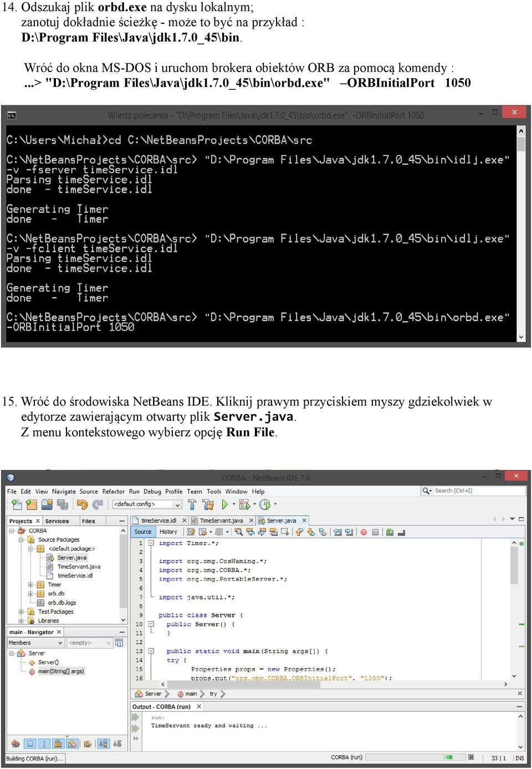The image size is (532, 769).
Task: Click the editor horizontal scrollbar
Action: coord(334,684)
